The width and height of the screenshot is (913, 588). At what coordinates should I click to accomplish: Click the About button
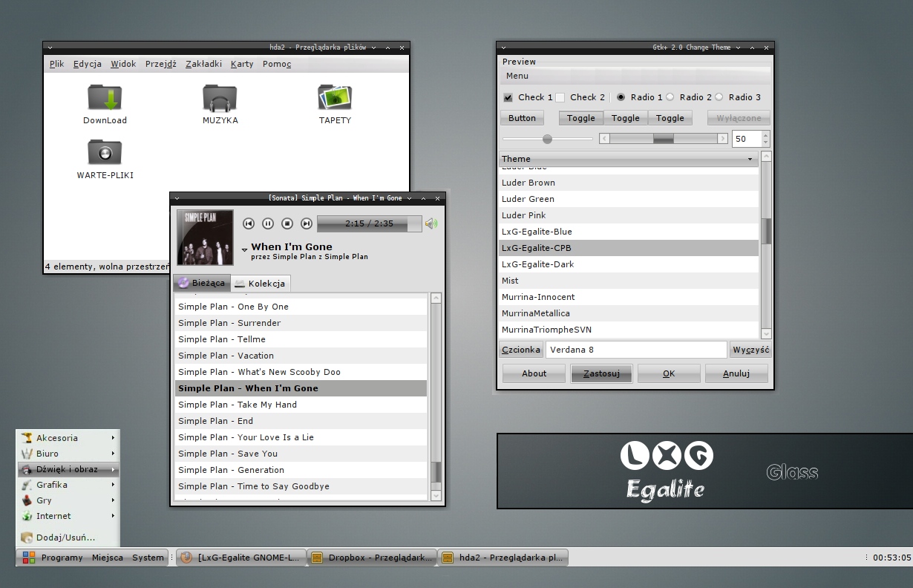click(534, 373)
